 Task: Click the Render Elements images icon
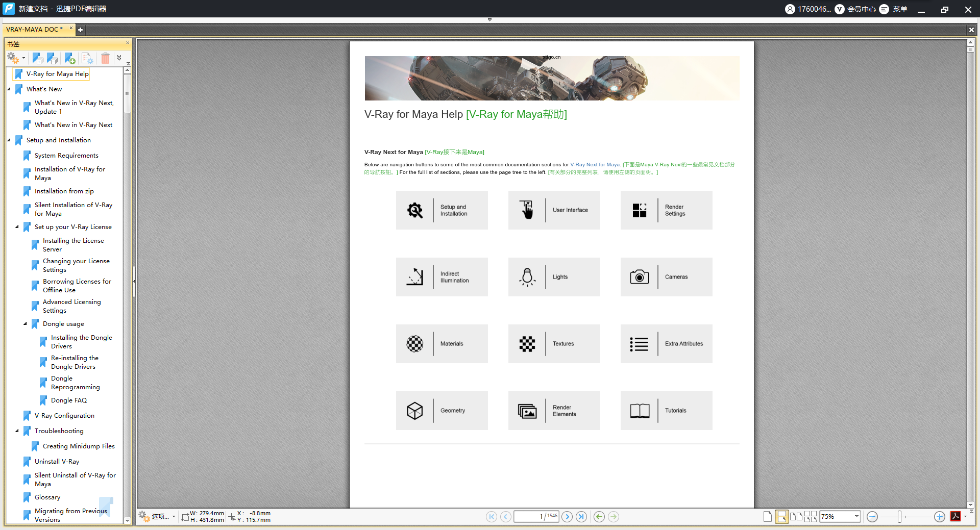pos(527,411)
